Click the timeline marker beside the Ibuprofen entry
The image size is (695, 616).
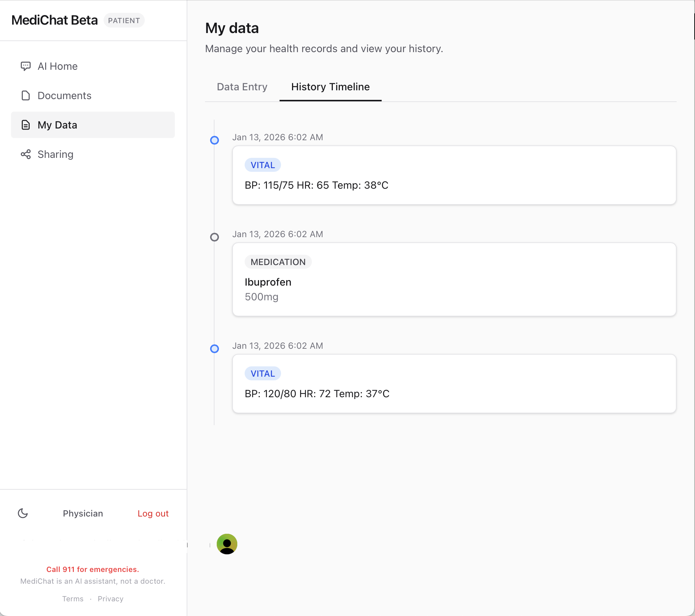[215, 237]
